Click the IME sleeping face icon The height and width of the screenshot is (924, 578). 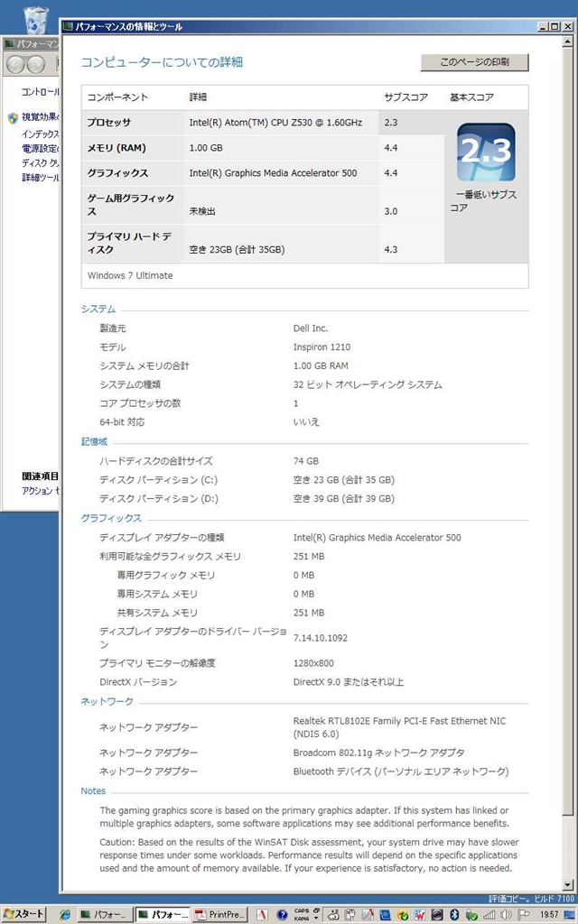332,915
